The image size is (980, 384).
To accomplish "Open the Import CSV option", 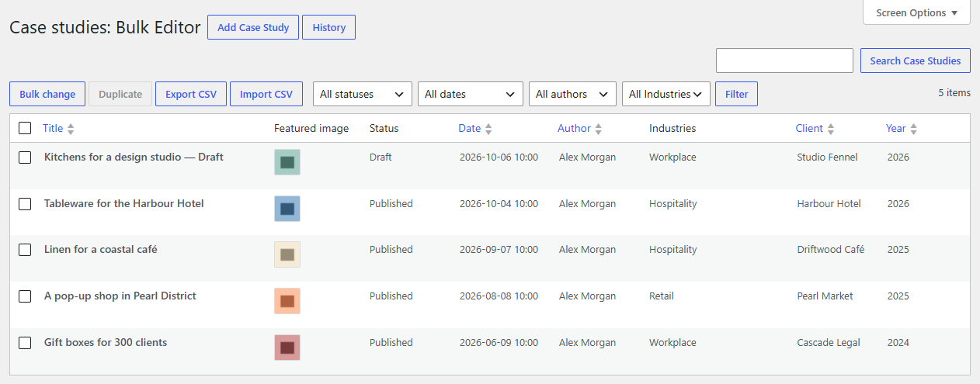I will click(266, 94).
